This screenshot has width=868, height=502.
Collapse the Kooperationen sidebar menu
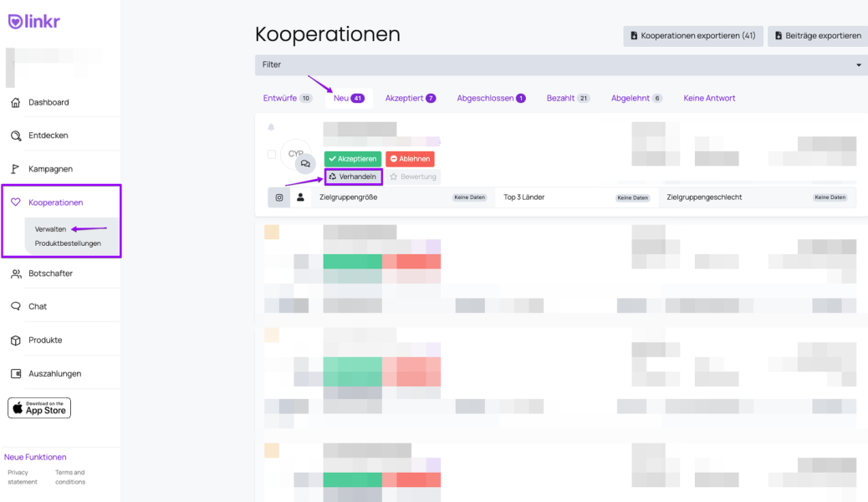pyautogui.click(x=55, y=202)
